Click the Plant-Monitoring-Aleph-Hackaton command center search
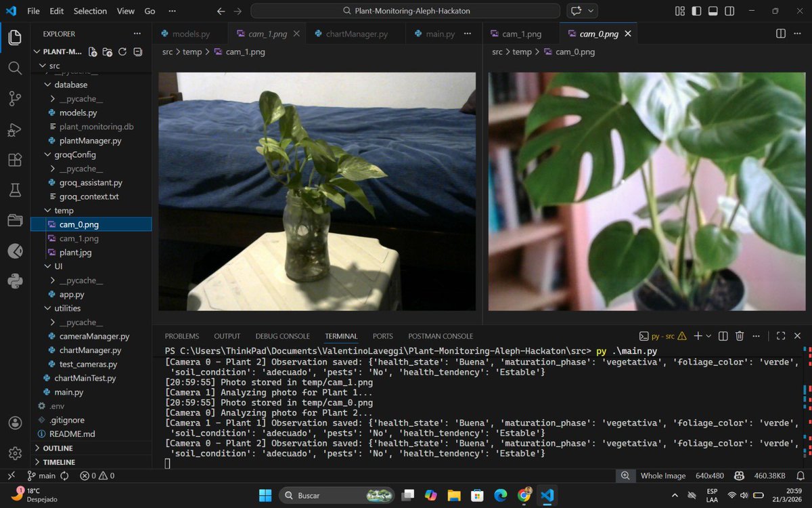 point(405,11)
